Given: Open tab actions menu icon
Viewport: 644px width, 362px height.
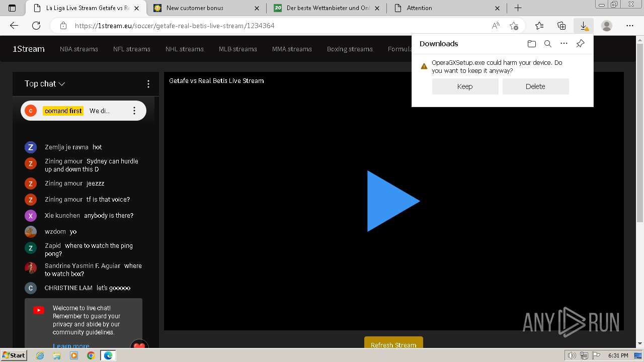Looking at the screenshot, I should pos(12,8).
